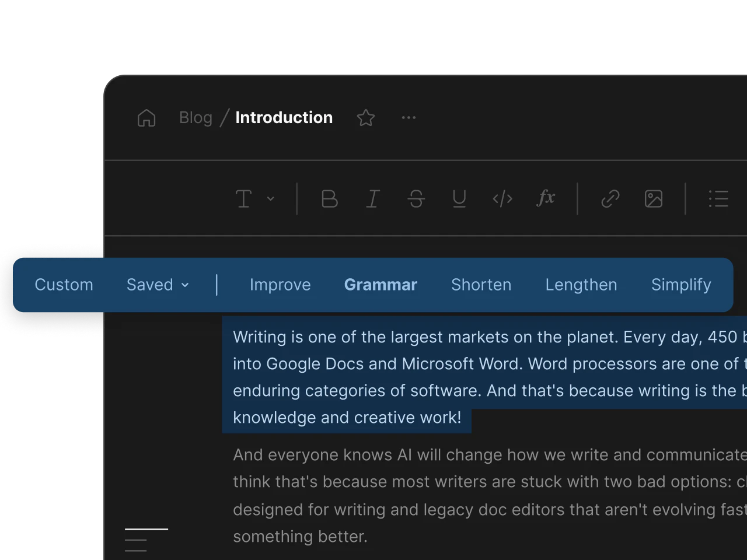Apply strikethrough formatting
Screen dimensions: 747x560
[x=416, y=199]
